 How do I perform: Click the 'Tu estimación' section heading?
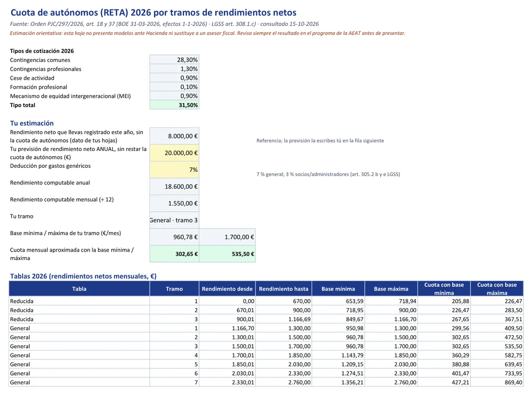pyautogui.click(x=32, y=123)
